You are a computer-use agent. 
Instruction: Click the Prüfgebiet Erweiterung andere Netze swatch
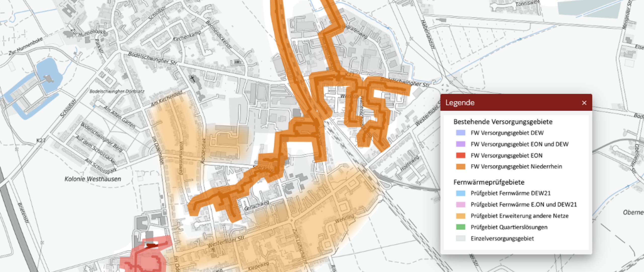[x=460, y=216]
